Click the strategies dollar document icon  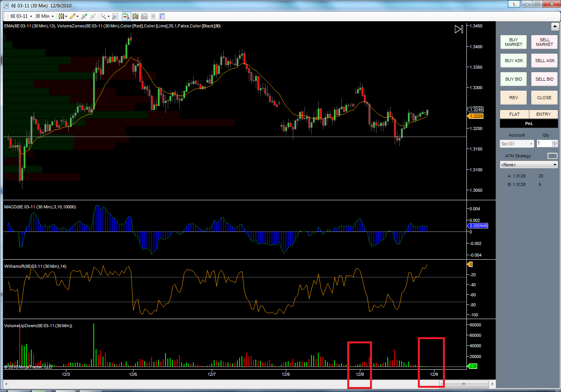[x=153, y=16]
